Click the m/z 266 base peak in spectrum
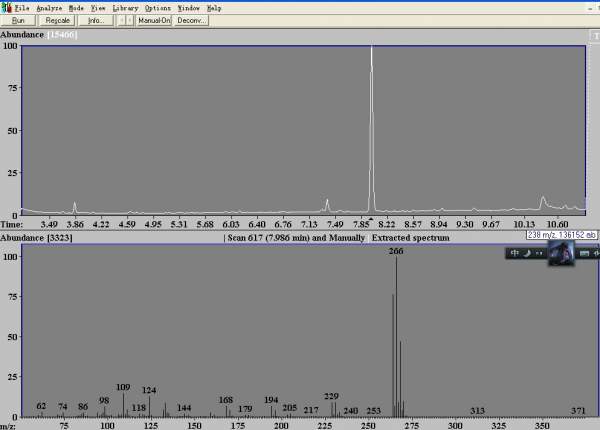 pyautogui.click(x=396, y=337)
